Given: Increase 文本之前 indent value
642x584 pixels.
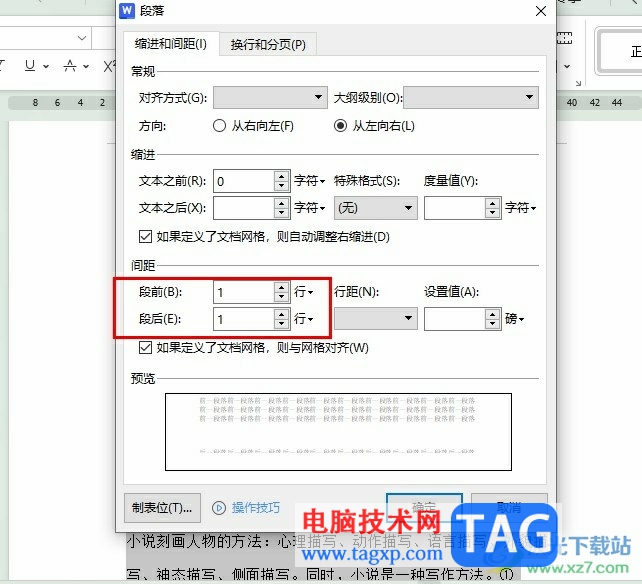Looking at the screenshot, I should click(x=281, y=177).
